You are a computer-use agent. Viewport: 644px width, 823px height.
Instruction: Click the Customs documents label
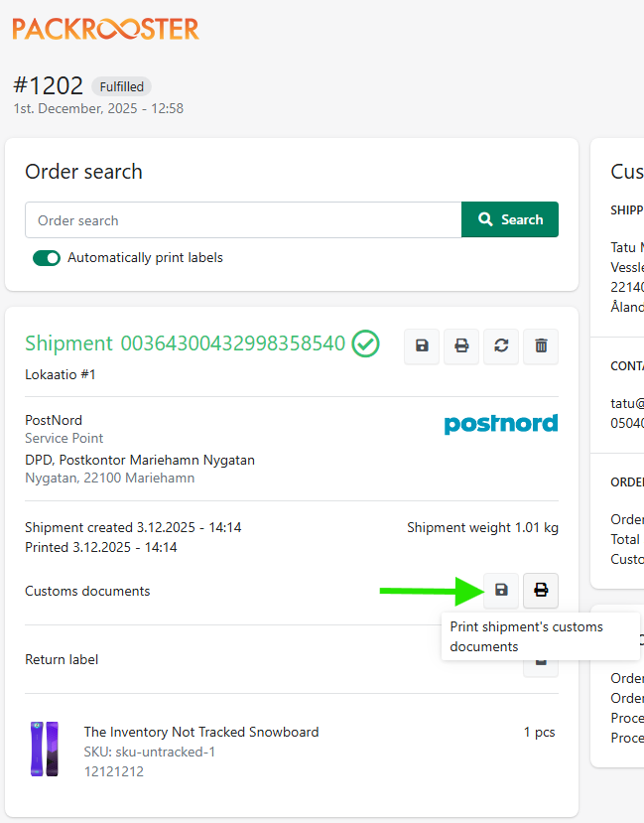pyautogui.click(x=87, y=591)
